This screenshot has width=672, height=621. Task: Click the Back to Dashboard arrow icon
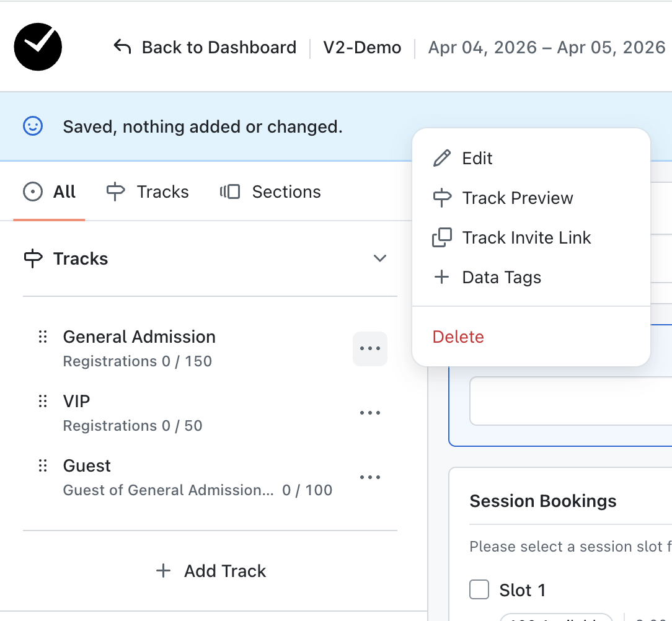[x=122, y=47]
